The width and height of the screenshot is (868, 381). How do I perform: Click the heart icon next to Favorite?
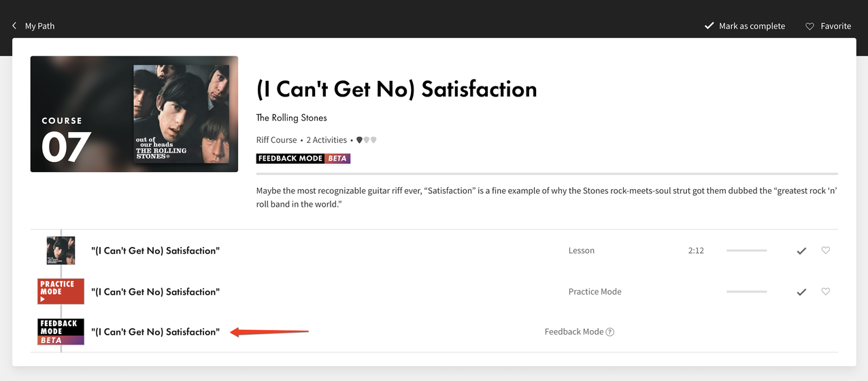[809, 27]
